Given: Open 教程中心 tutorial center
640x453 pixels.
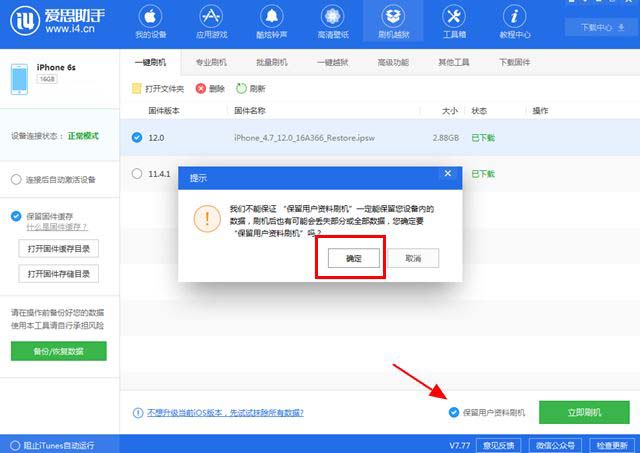Looking at the screenshot, I should [x=515, y=22].
